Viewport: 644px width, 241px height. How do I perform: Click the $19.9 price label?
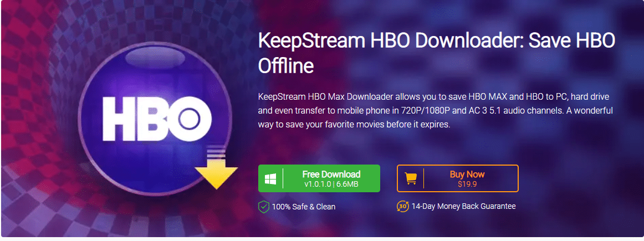(467, 184)
